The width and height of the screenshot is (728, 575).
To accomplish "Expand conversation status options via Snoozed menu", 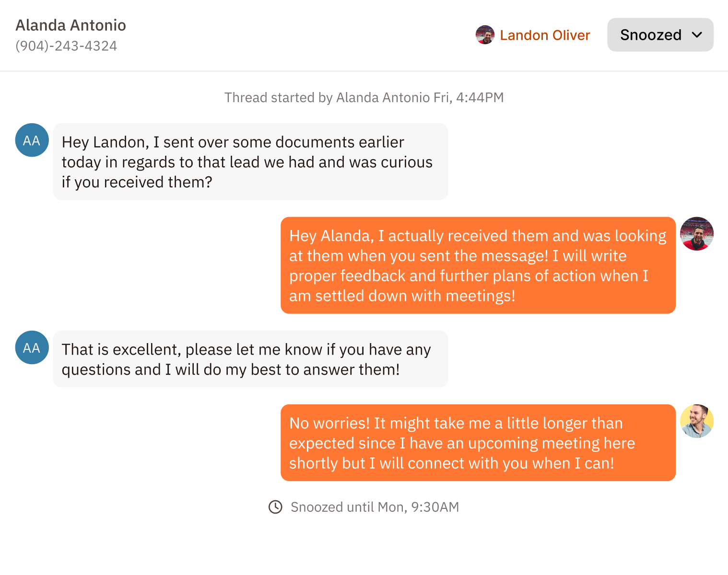I will pyautogui.click(x=660, y=34).
